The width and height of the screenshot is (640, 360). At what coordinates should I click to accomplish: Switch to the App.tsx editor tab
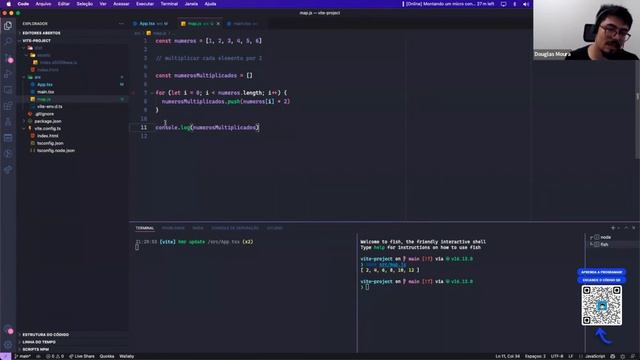[x=150, y=24]
